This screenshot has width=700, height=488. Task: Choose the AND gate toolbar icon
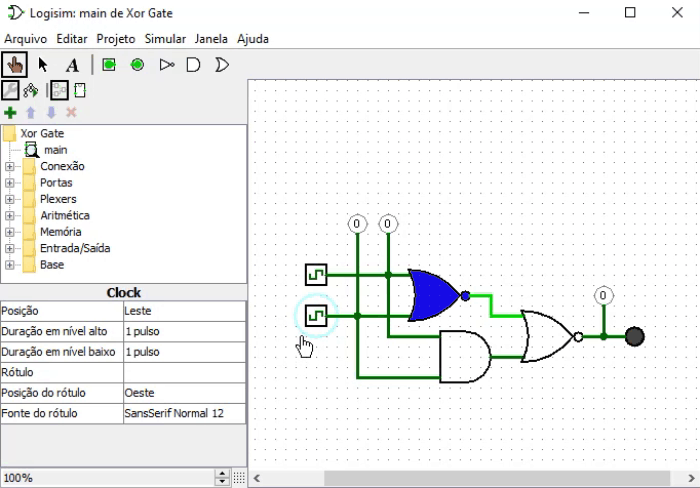click(193, 65)
